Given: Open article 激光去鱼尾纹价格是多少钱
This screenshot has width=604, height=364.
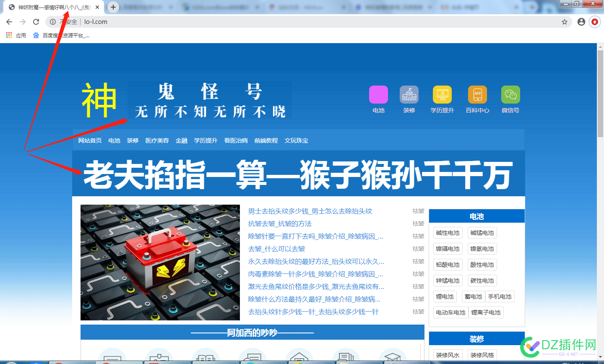Looking at the screenshot, I should 316,286.
